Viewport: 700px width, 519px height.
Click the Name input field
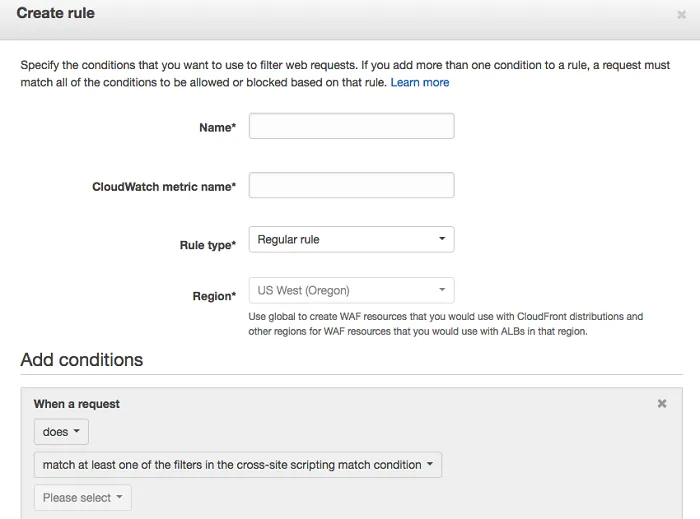[x=351, y=126]
